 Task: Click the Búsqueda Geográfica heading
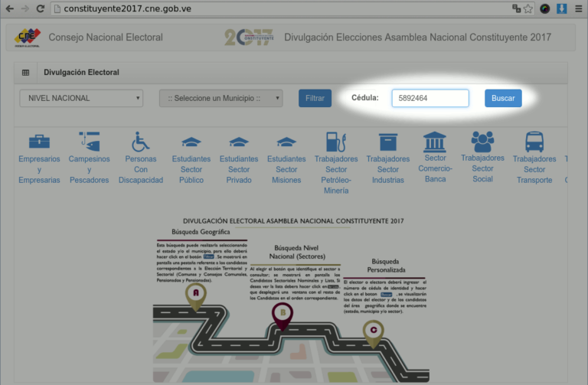(x=201, y=232)
